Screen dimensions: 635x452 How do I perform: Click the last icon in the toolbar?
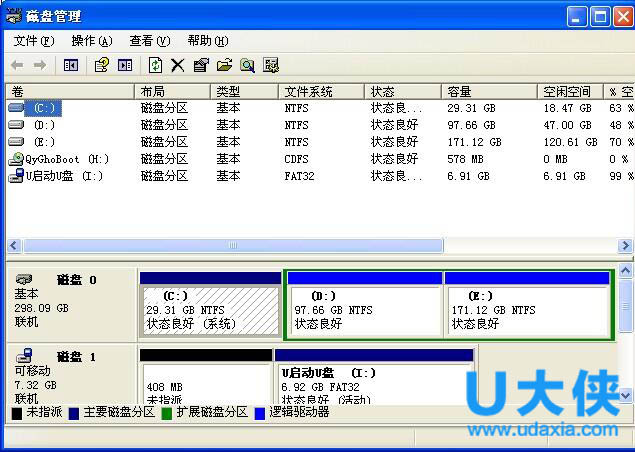click(x=271, y=65)
